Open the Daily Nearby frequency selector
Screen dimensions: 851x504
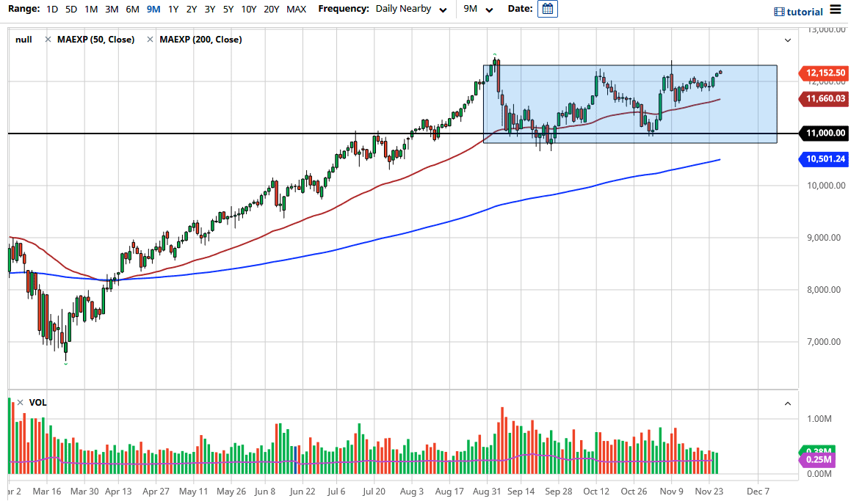pyautogui.click(x=405, y=9)
